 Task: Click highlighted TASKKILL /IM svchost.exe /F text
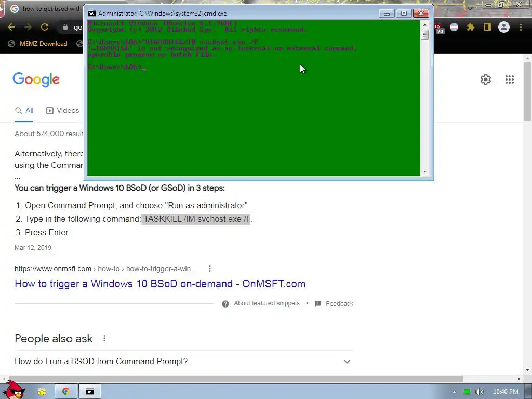click(x=196, y=219)
